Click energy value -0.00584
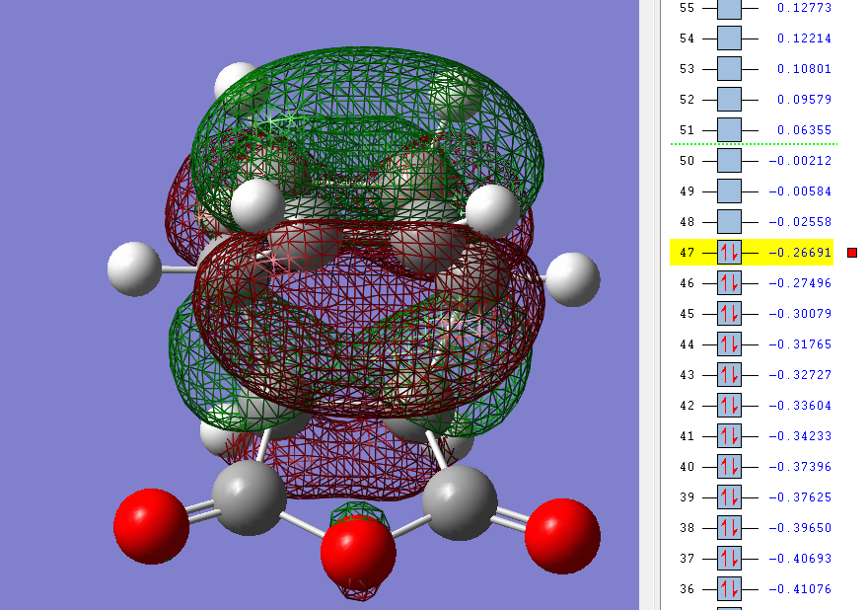This screenshot has height=610, width=868. [800, 191]
